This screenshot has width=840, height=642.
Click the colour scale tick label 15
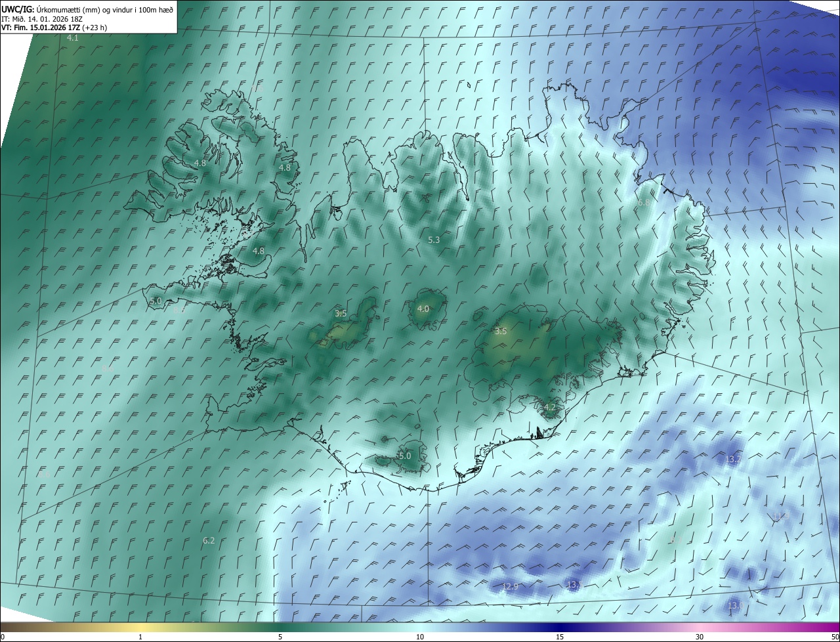(x=560, y=637)
